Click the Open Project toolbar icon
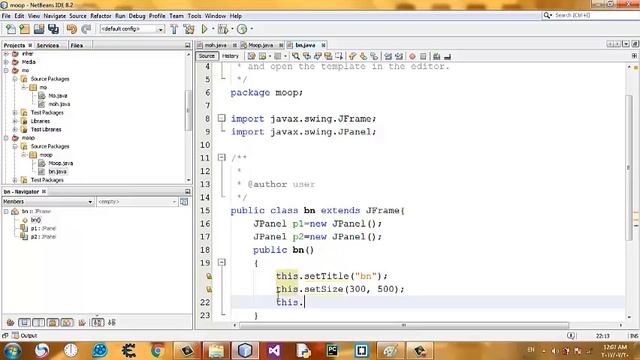 point(39,29)
